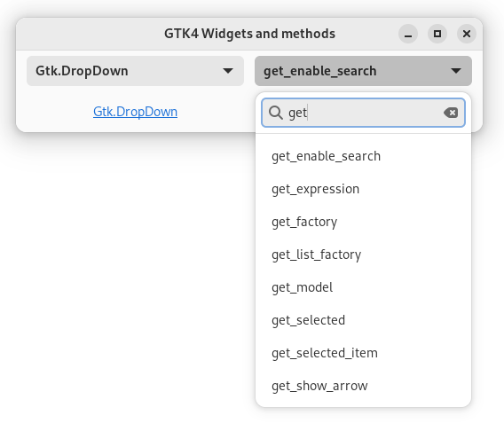Choose get_show_arrow option
This screenshot has width=504, height=431.
tap(363, 386)
